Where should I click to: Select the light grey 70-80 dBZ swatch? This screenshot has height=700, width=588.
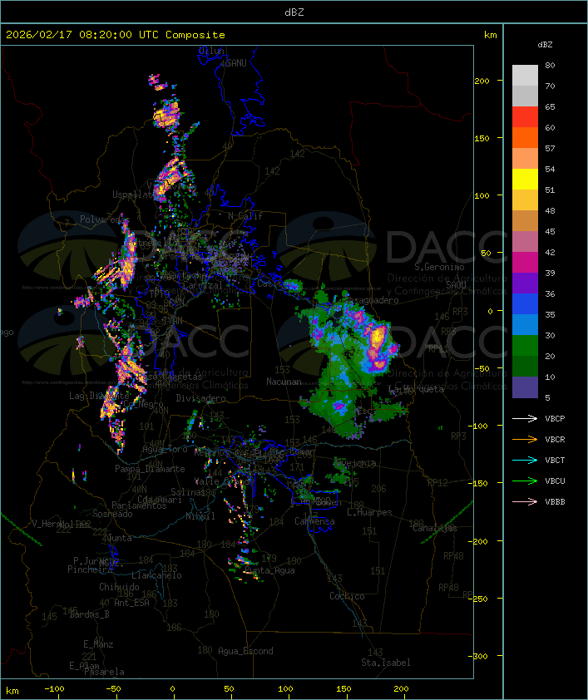tap(525, 76)
